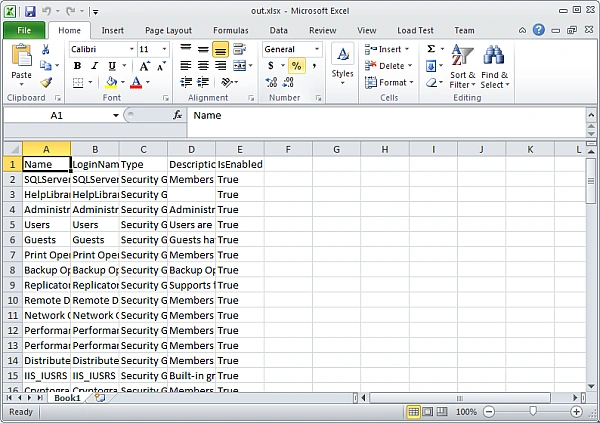Screen dimensions: 600x423
Task: Toggle Middle Align button
Action: coord(203,49)
